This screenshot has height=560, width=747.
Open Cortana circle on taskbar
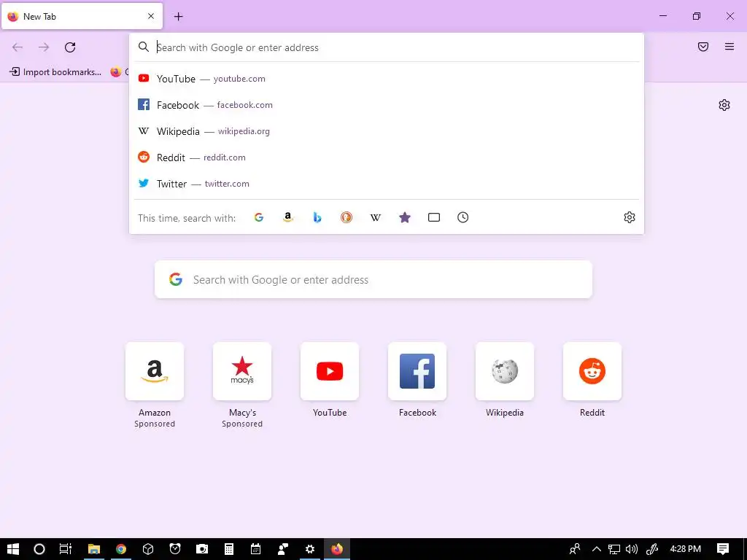pyautogui.click(x=39, y=549)
